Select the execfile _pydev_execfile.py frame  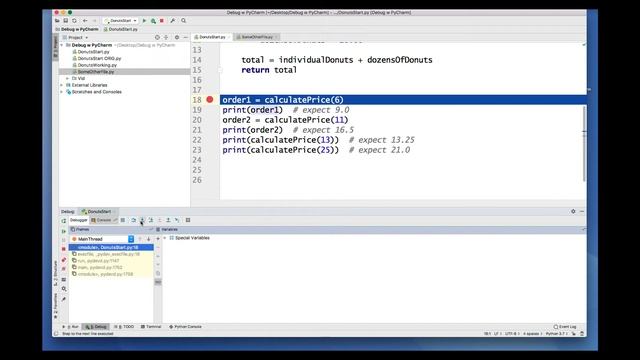click(111, 254)
